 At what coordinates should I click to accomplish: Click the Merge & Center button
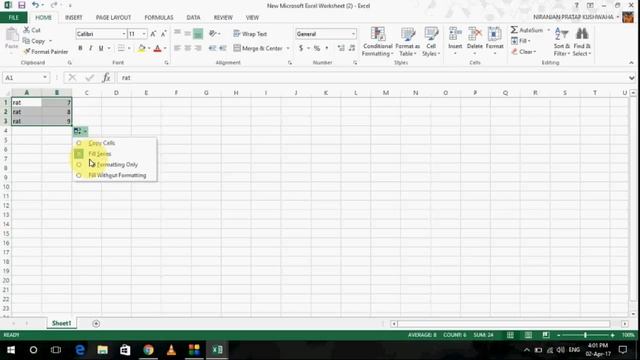point(258,48)
